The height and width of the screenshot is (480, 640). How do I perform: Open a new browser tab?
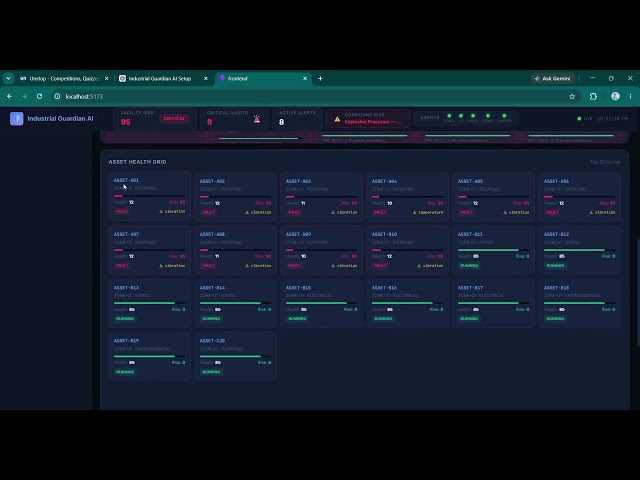point(320,78)
